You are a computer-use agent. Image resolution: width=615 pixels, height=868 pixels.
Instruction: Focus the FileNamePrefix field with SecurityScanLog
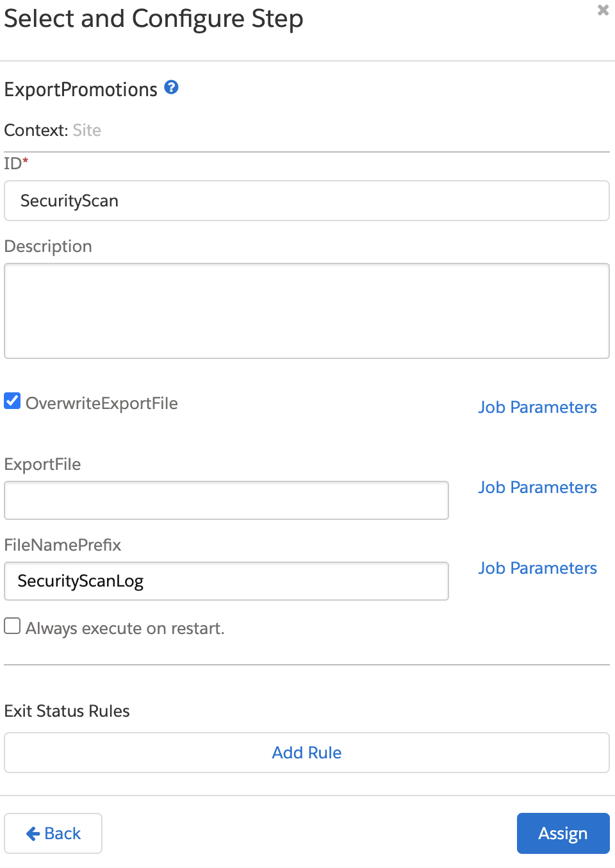point(226,581)
